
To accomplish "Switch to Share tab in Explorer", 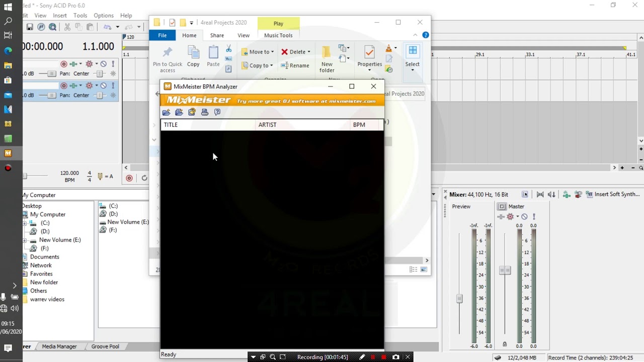I will pyautogui.click(x=217, y=35).
